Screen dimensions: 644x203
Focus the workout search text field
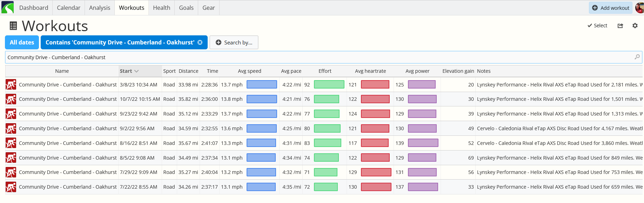[316, 57]
